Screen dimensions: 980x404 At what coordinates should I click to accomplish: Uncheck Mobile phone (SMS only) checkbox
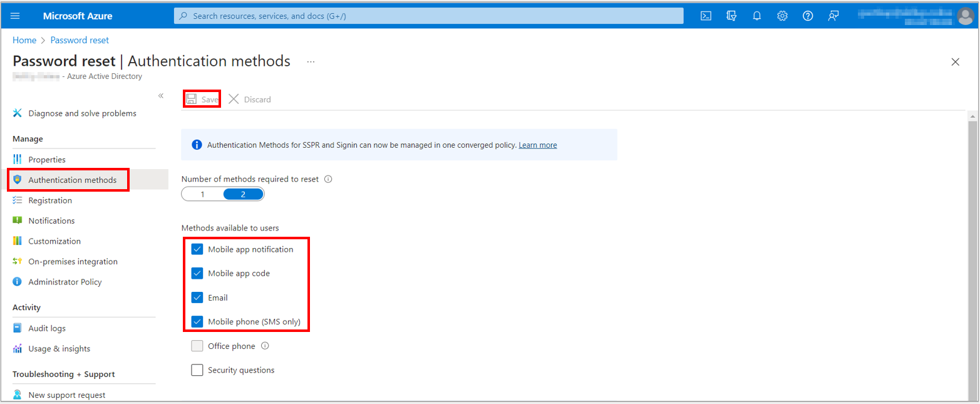[197, 322]
